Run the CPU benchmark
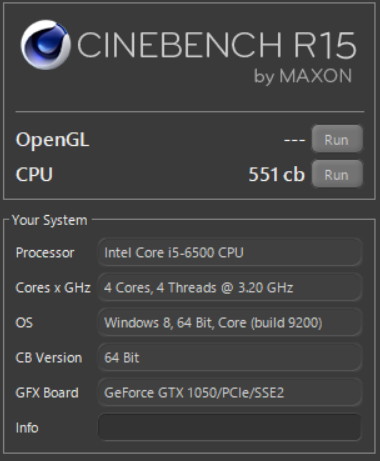Image resolution: width=380 pixels, height=461 pixels. (x=337, y=174)
